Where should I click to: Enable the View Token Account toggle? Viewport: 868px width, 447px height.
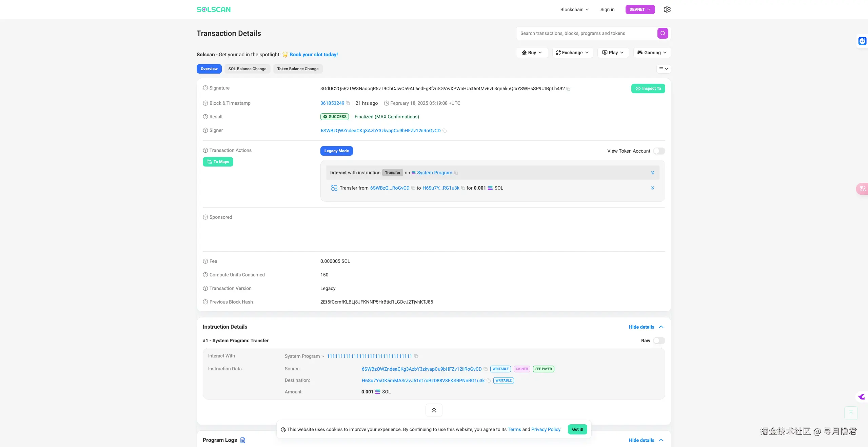pyautogui.click(x=659, y=151)
